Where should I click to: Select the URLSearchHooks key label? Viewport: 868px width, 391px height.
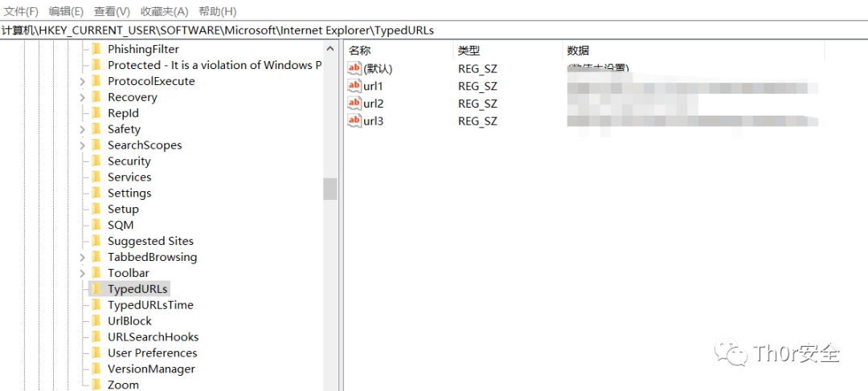point(153,337)
